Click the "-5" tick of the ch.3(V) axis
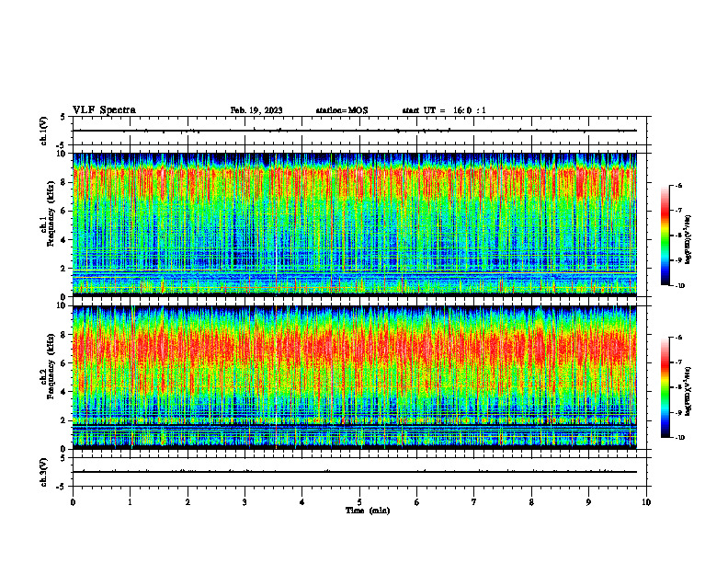The height and width of the screenshot is (563, 728). (x=63, y=487)
